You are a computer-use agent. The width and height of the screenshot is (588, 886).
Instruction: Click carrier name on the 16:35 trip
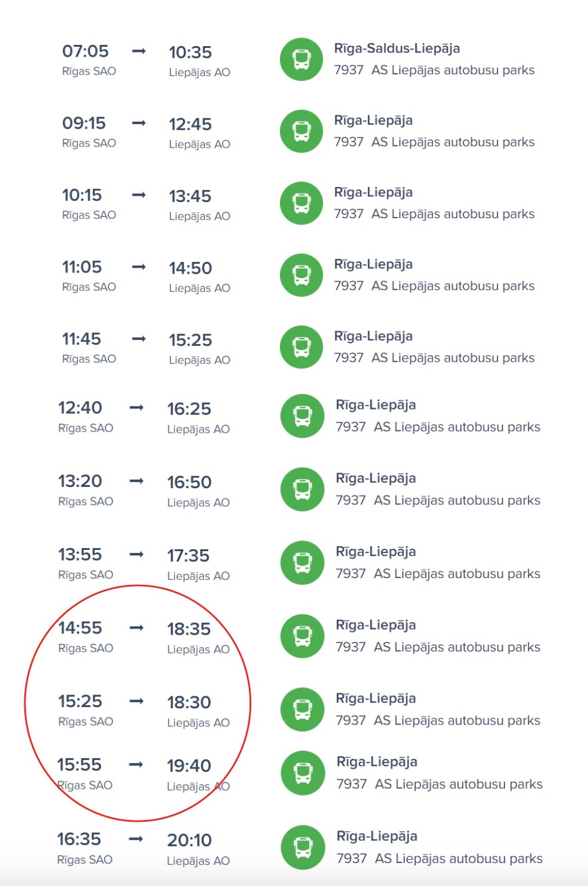coord(458,859)
